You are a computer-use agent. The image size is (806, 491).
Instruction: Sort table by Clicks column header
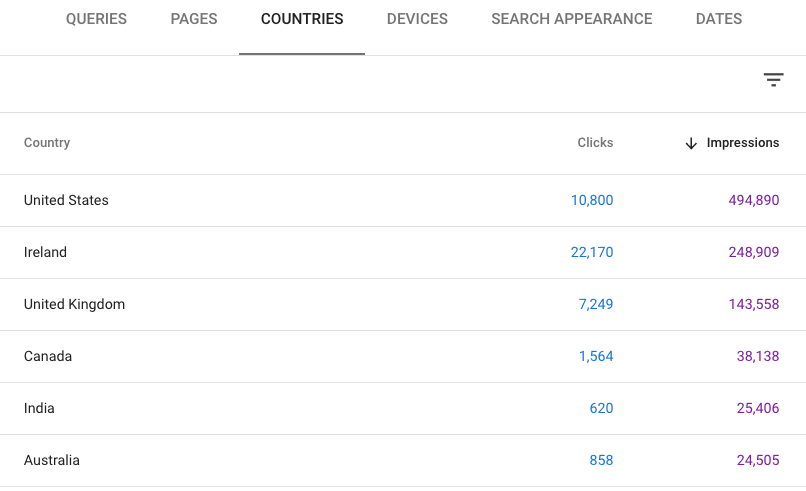[595, 143]
